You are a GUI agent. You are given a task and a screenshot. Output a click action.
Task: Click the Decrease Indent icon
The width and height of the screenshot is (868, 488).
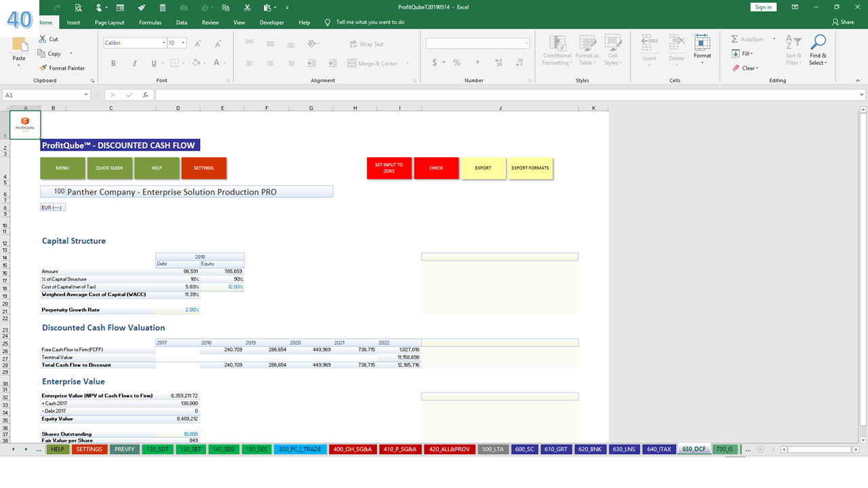313,63
